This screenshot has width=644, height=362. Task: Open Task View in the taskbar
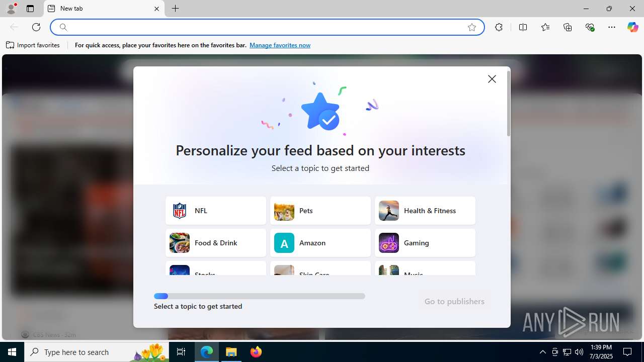[x=181, y=352]
